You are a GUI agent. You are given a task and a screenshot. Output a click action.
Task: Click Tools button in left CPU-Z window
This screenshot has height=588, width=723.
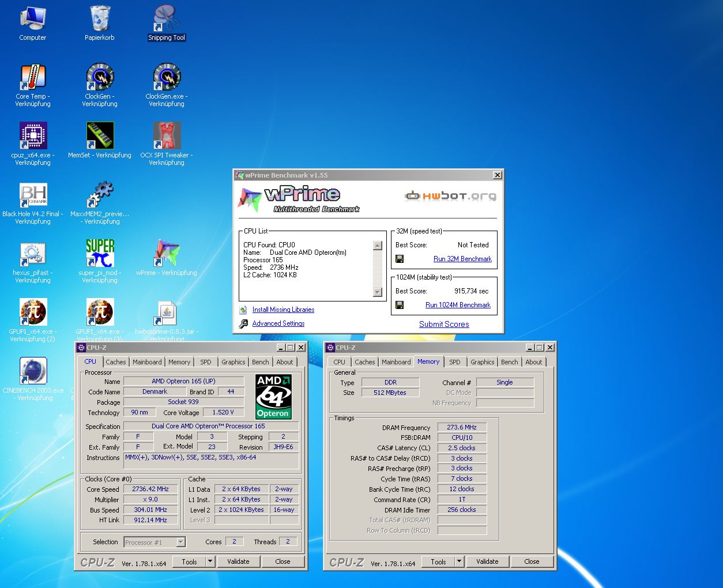[189, 561]
